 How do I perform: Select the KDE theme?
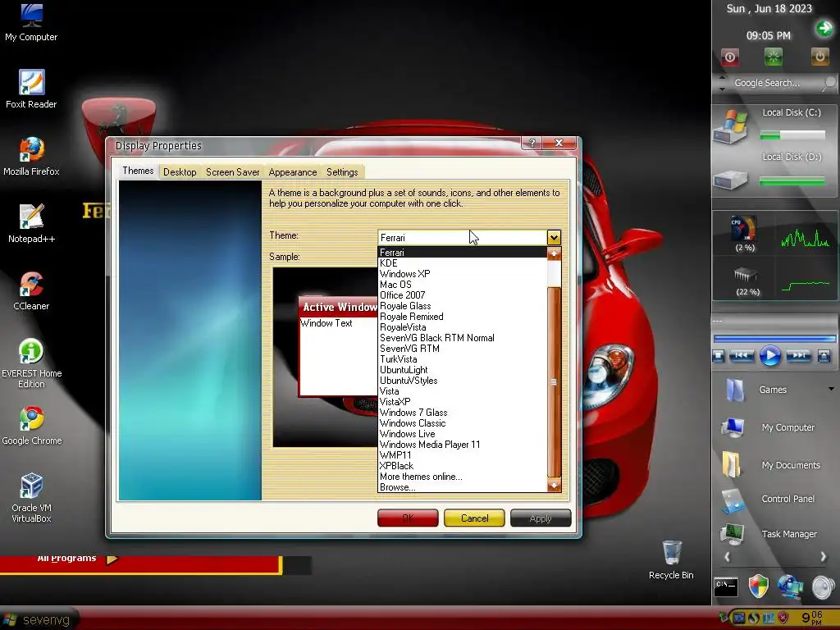(x=463, y=263)
